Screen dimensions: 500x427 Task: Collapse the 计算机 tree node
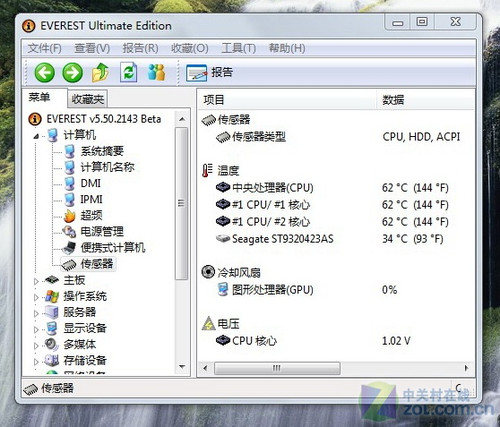[36, 136]
